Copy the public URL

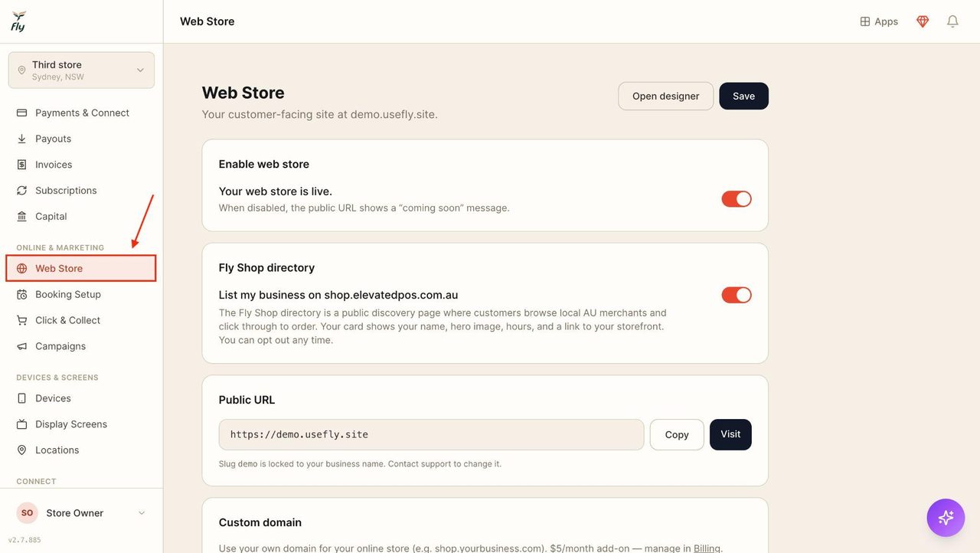pos(677,435)
